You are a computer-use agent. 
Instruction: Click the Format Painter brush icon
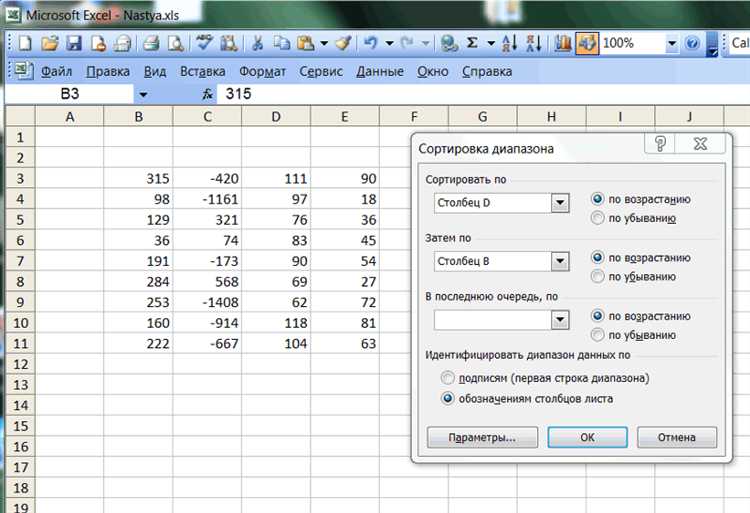point(343,44)
